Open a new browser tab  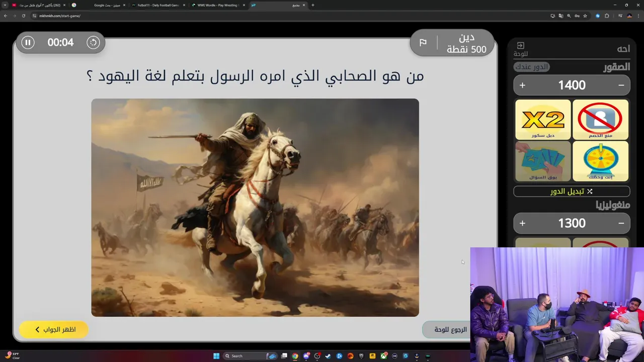[312, 5]
